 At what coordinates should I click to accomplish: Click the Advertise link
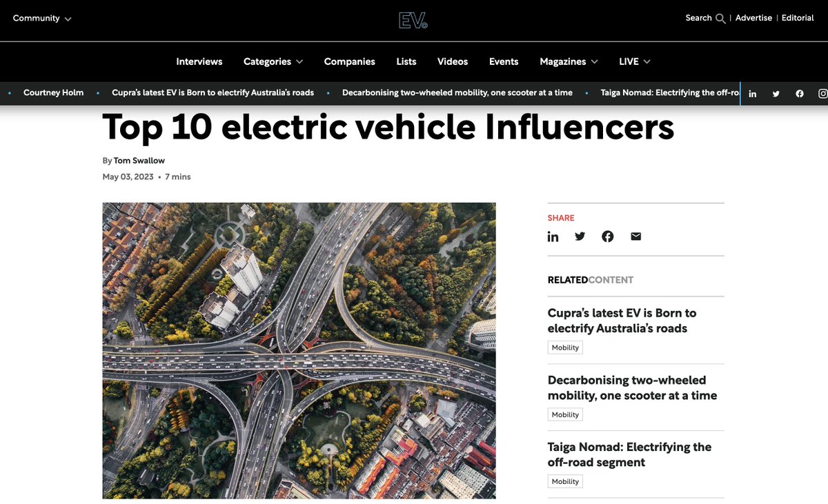coord(753,18)
